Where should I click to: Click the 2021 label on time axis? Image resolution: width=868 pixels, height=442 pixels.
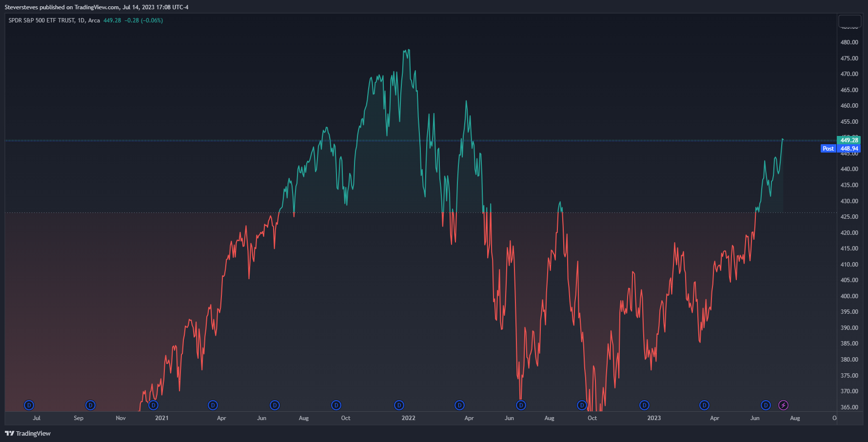pyautogui.click(x=162, y=418)
